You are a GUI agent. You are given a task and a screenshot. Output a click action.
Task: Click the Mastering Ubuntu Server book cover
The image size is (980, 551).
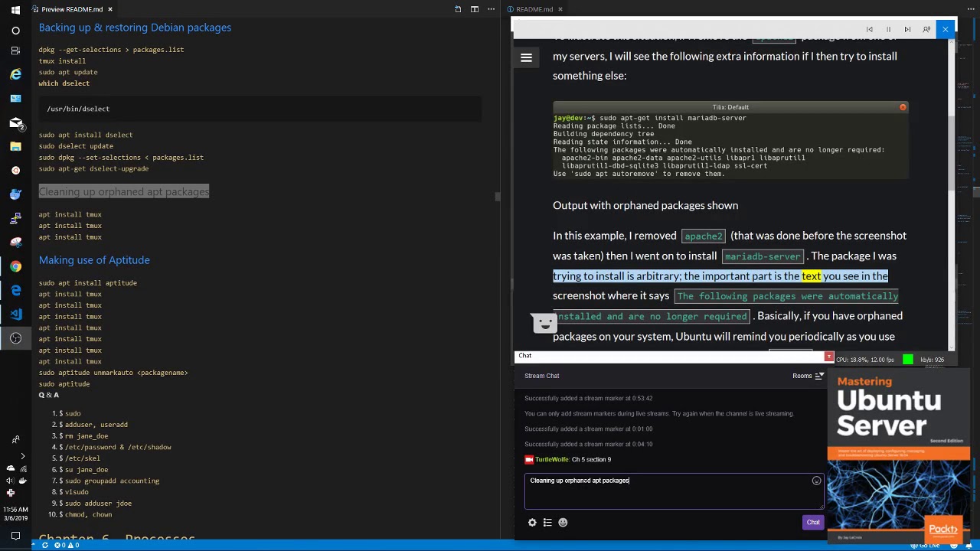(899, 455)
